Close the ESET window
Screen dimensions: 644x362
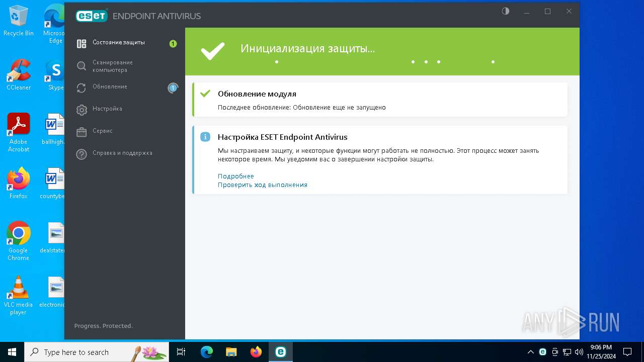pyautogui.click(x=569, y=11)
